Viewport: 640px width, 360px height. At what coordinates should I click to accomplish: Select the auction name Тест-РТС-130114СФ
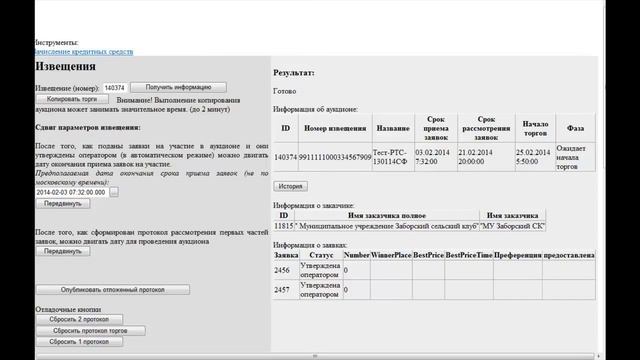pos(393,157)
